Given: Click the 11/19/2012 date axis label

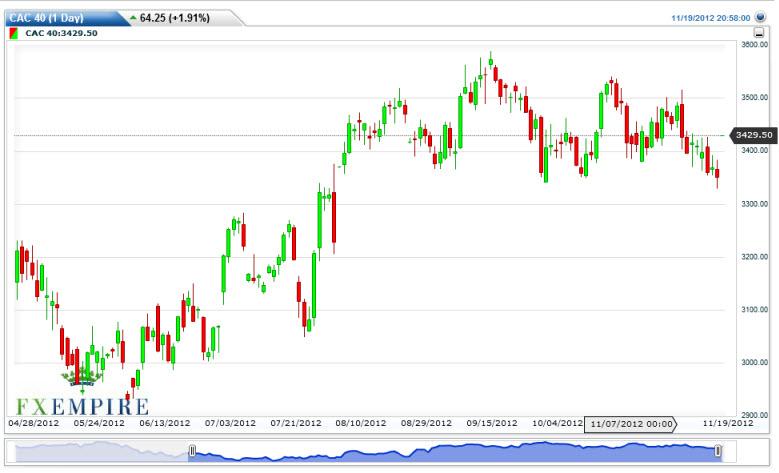Looking at the screenshot, I should click(728, 423).
